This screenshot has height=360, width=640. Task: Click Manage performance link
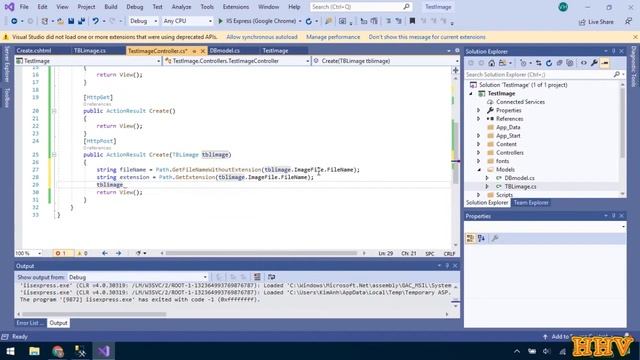click(333, 37)
